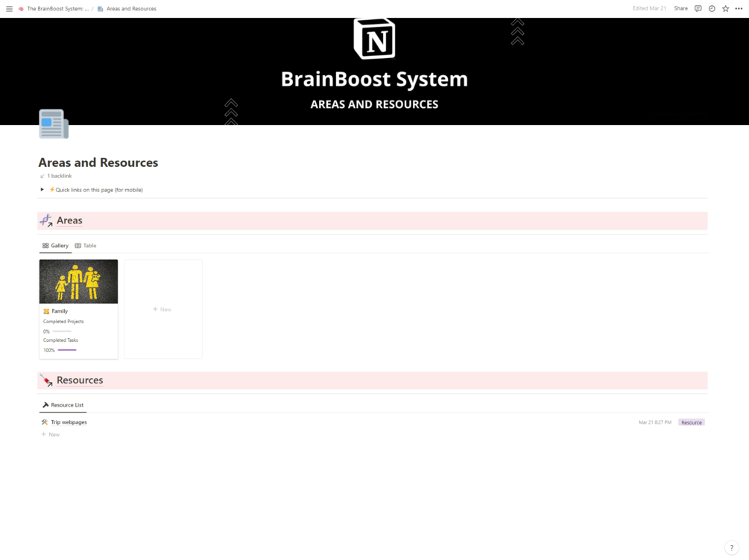Viewport: 749px width, 560px height.
Task: Open page history clock icon
Action: (712, 9)
